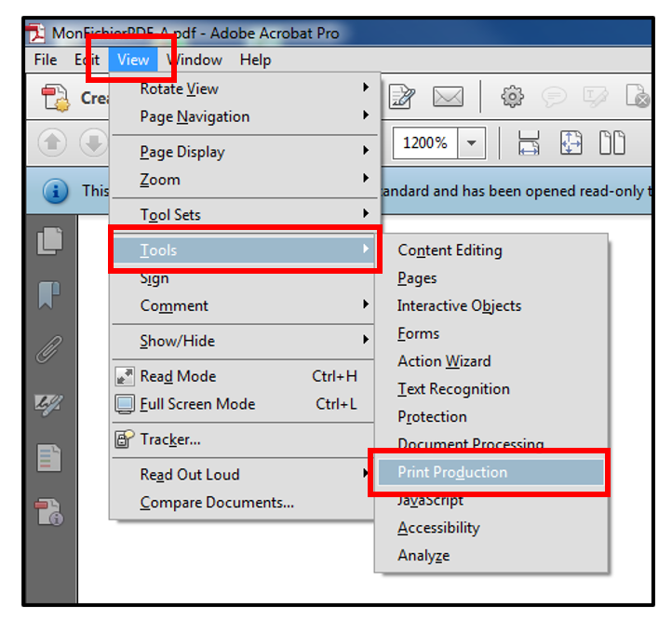Select Accessibility in the Tools submenu
672x621 pixels.
pyautogui.click(x=438, y=528)
